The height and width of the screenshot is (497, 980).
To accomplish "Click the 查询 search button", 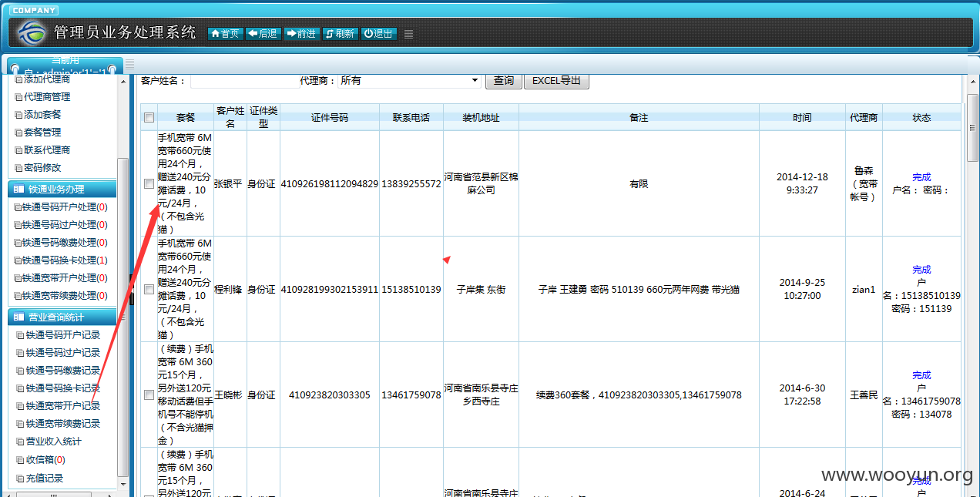I will [504, 81].
